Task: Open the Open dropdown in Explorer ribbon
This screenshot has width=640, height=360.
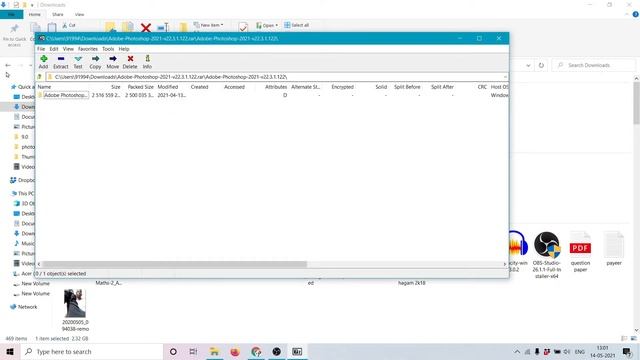Action: tap(267, 25)
